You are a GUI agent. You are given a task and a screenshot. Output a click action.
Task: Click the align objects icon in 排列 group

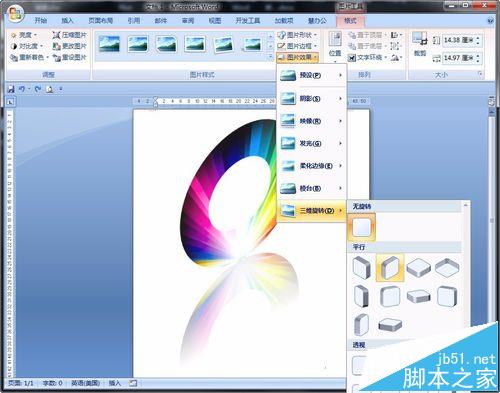396,35
